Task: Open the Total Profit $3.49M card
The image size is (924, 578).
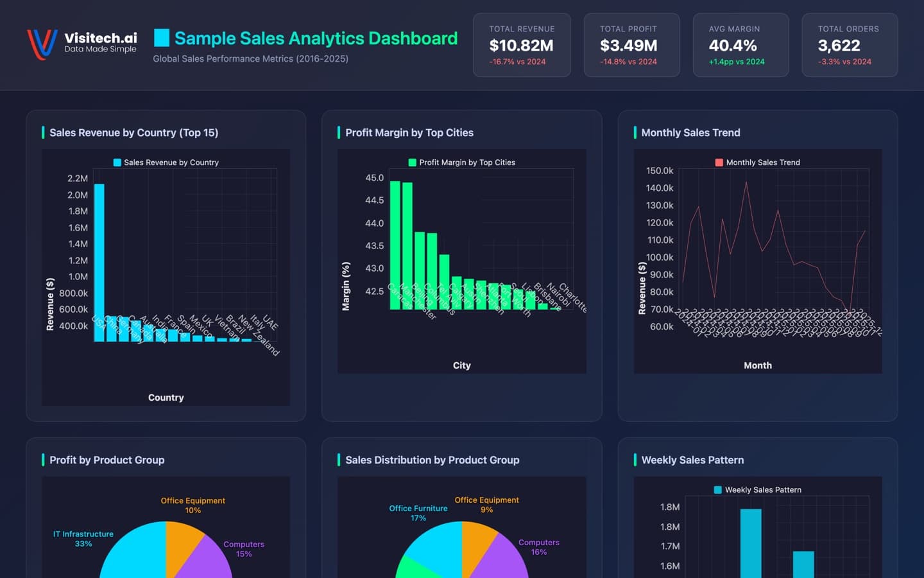Action: (631, 45)
